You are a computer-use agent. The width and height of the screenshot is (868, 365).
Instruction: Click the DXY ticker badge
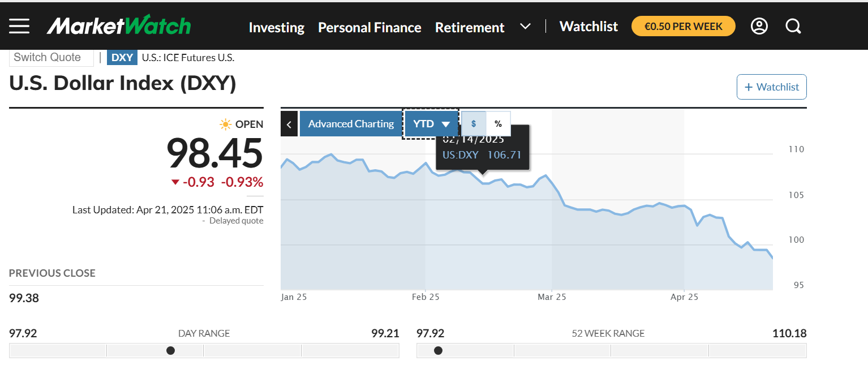click(x=122, y=57)
